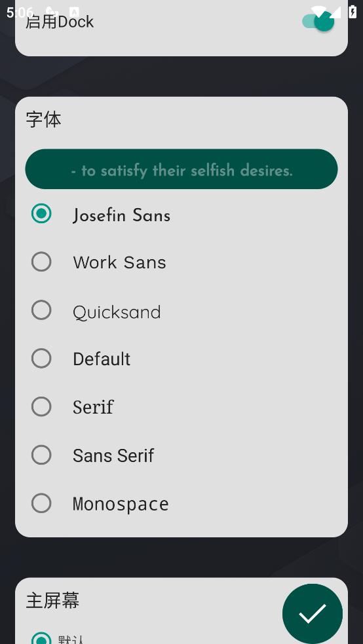Image resolution: width=363 pixels, height=644 pixels.
Task: Click the Monospace font label
Action: (x=121, y=504)
